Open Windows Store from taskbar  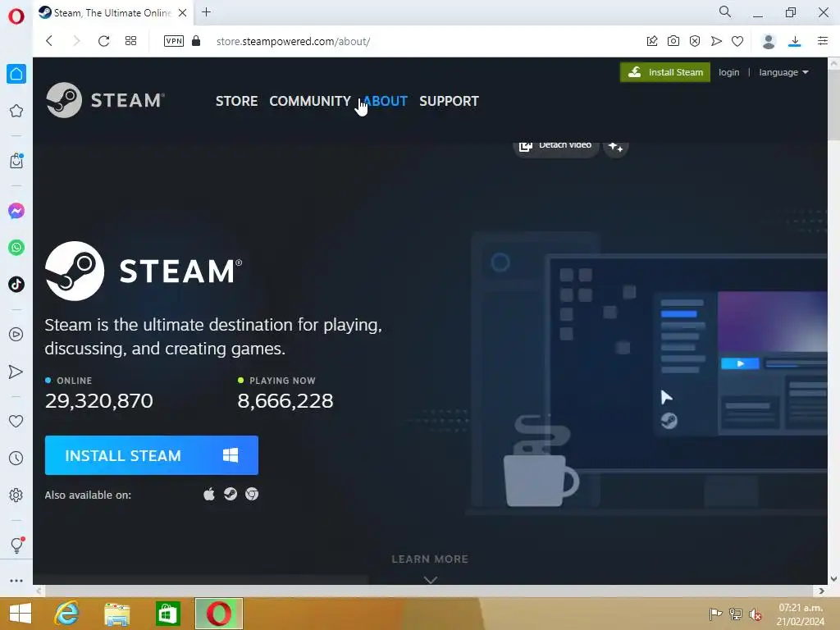tap(167, 614)
